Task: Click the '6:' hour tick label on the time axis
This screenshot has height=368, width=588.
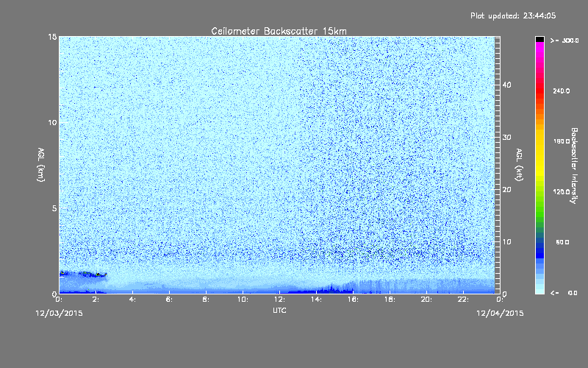Action: pos(169,300)
